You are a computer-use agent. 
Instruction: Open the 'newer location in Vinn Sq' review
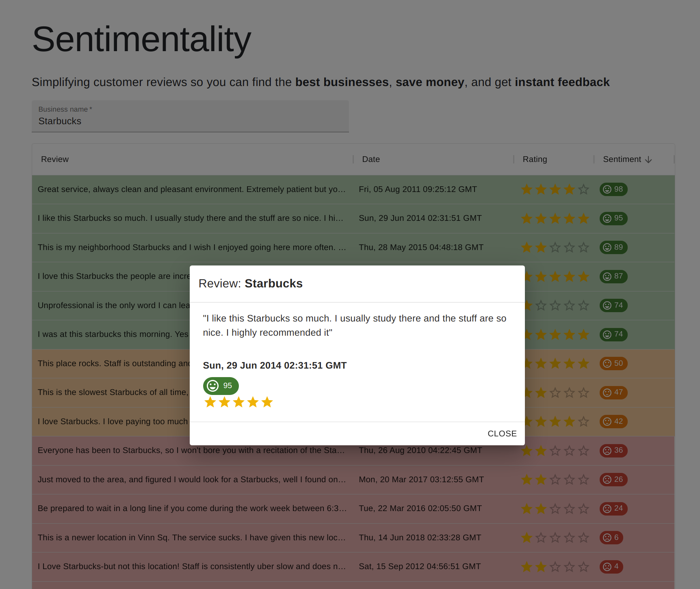(191, 537)
